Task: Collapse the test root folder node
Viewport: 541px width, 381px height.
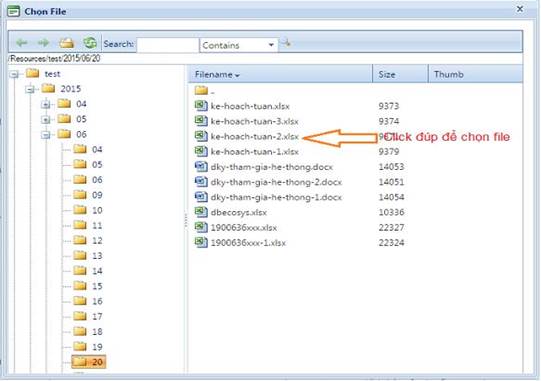Action: [14, 74]
